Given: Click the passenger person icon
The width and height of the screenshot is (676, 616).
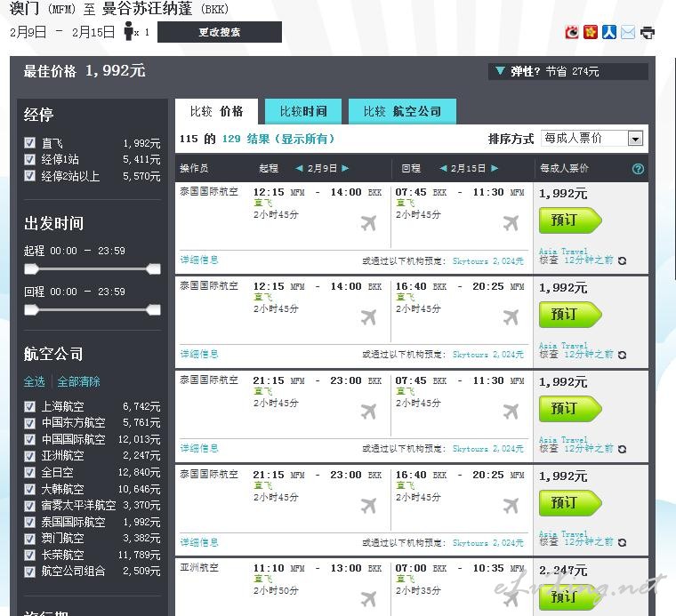Looking at the screenshot, I should (x=128, y=31).
